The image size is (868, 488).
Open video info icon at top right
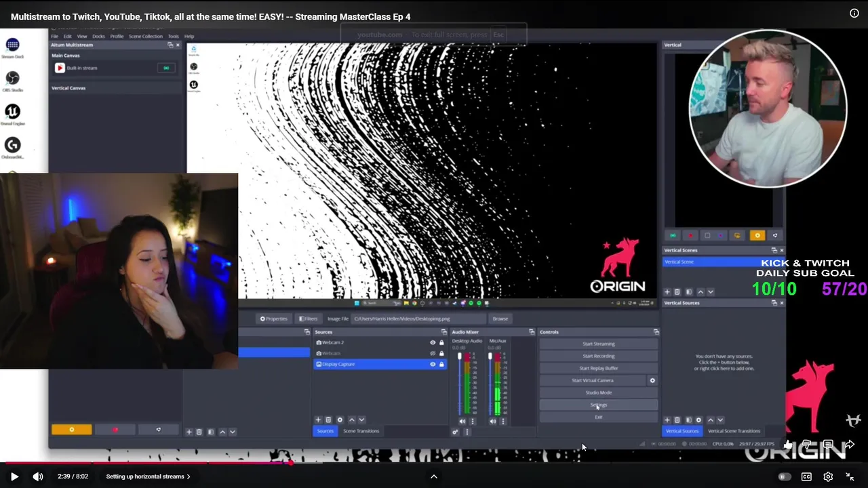click(x=854, y=13)
